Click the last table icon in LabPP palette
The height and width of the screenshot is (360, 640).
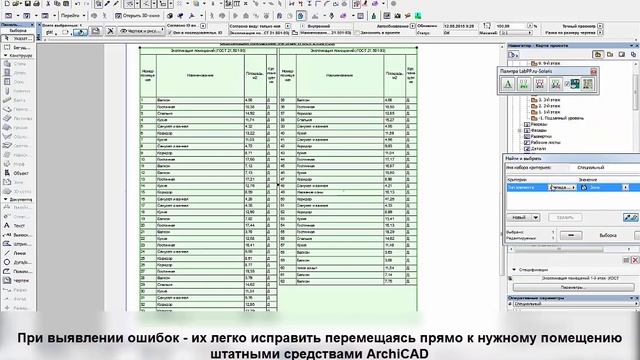(588, 84)
